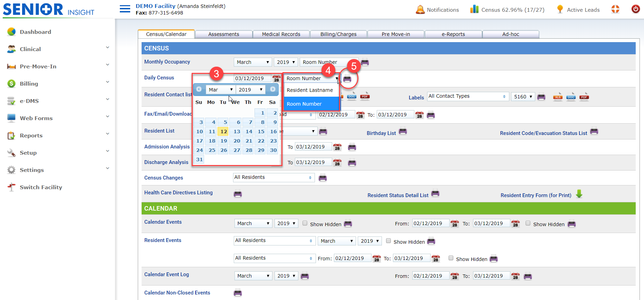
Task: Open the hamburger menu beside the facility name
Action: tap(125, 9)
